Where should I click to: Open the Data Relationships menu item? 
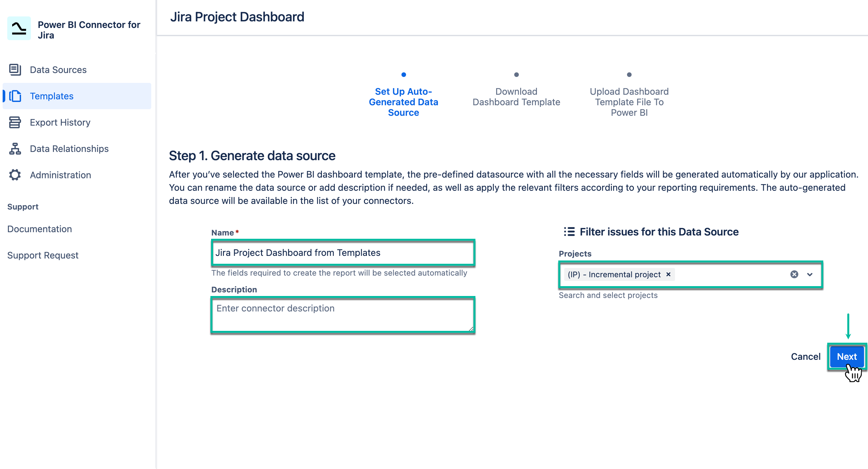tap(69, 149)
